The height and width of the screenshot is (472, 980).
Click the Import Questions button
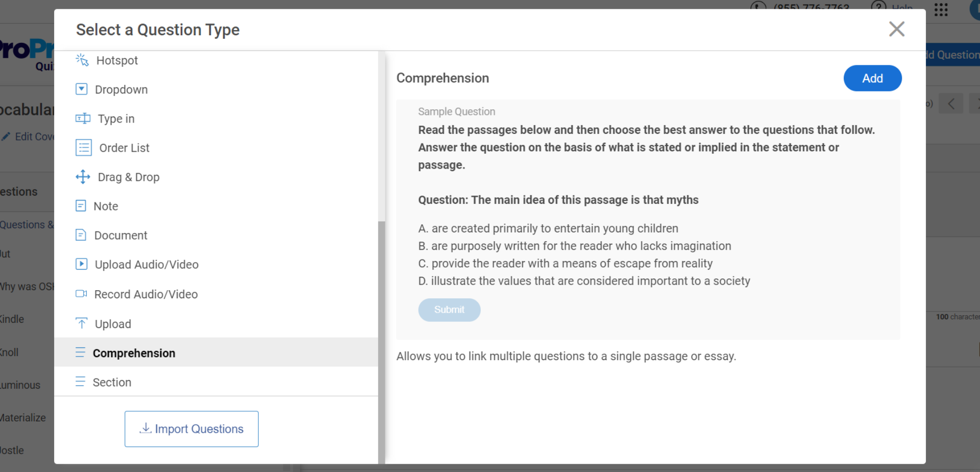191,429
